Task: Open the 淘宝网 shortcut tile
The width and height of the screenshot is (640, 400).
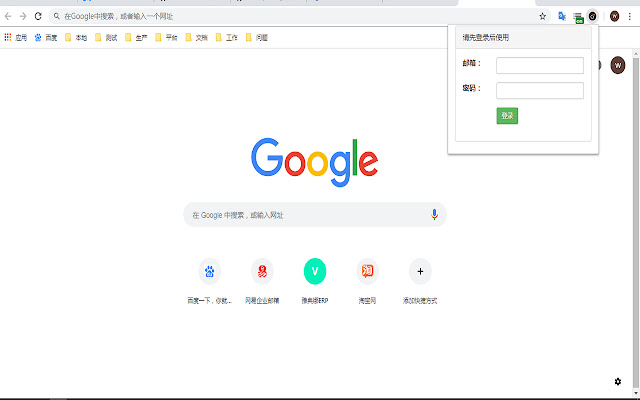Action: (x=367, y=282)
